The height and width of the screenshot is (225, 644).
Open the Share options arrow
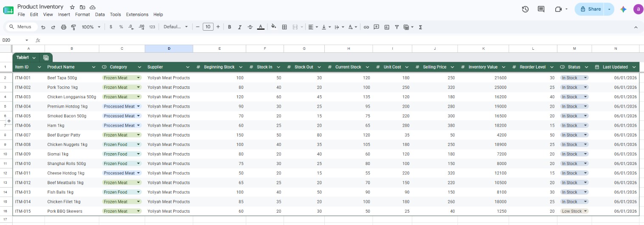(x=610, y=9)
